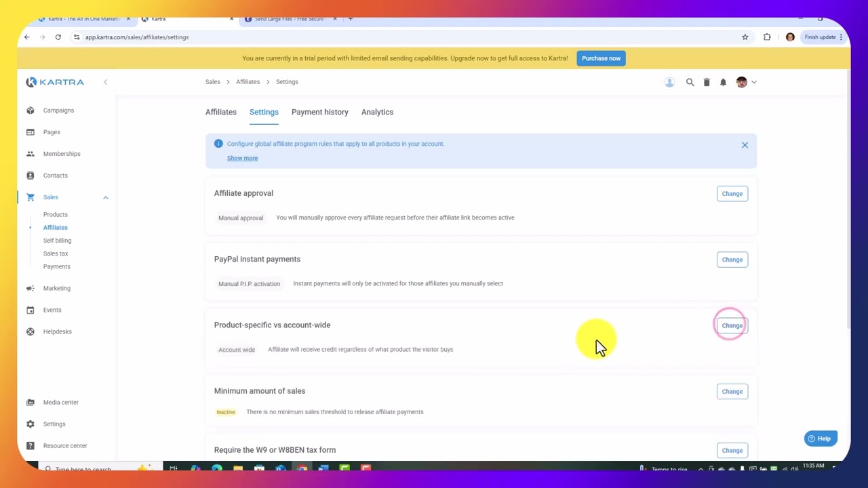
Task: Collapse the left sidebar with the chevron
Action: [x=105, y=82]
